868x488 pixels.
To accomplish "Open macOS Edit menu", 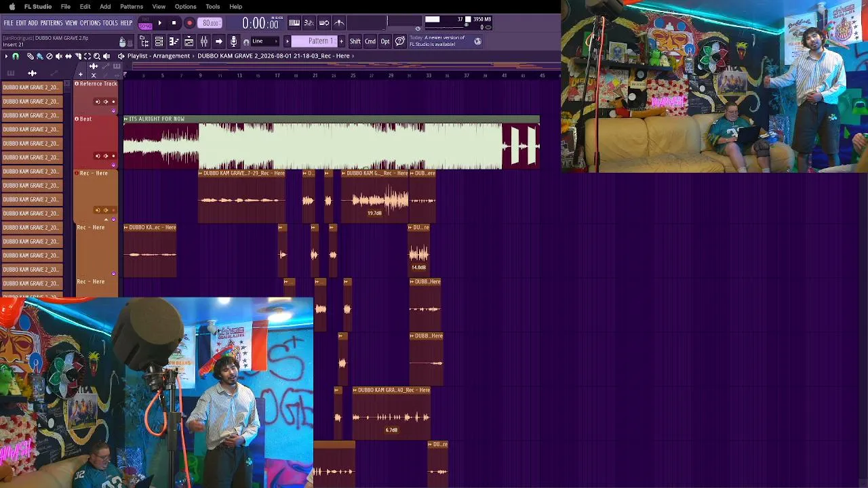I will [x=85, y=7].
